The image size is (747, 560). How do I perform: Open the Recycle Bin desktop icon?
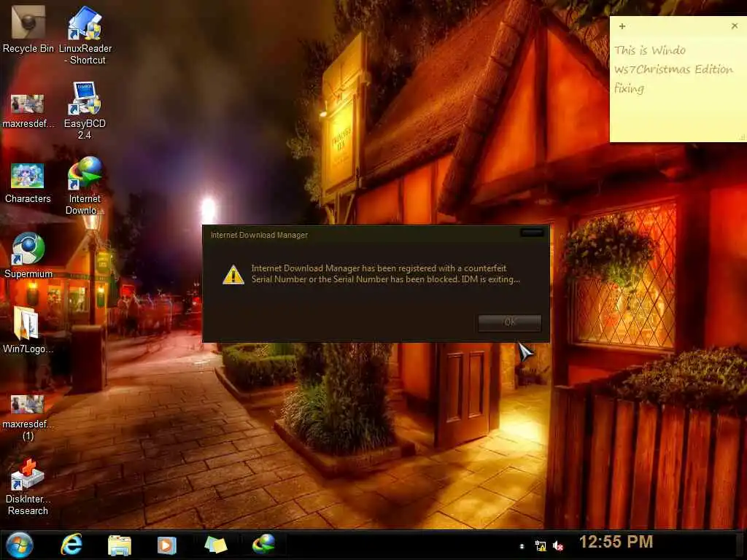pyautogui.click(x=28, y=29)
